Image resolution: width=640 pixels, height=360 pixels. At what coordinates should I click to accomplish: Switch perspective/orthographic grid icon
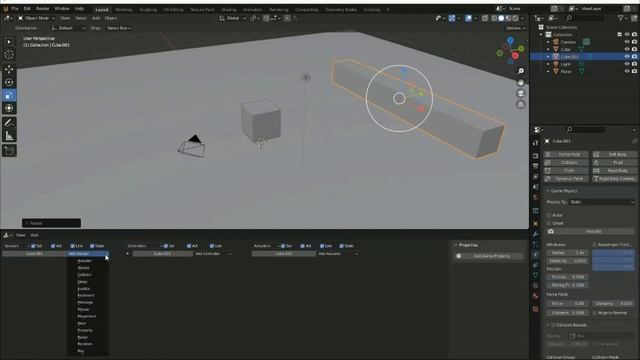point(521,104)
